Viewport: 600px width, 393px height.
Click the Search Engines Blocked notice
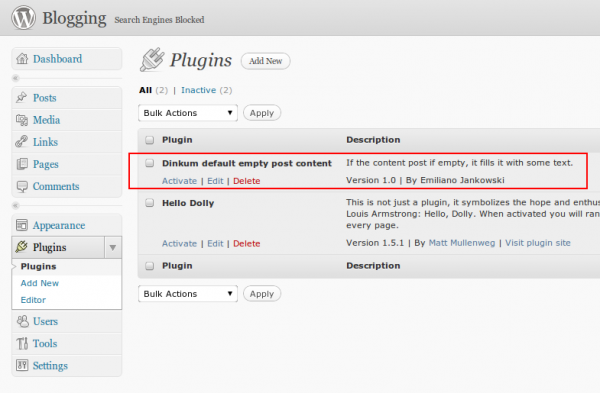coord(159,20)
